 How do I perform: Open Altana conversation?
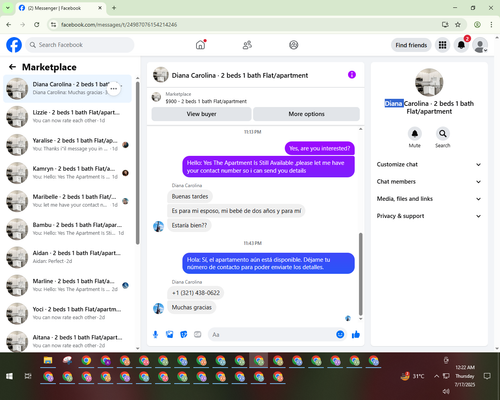click(x=68, y=341)
